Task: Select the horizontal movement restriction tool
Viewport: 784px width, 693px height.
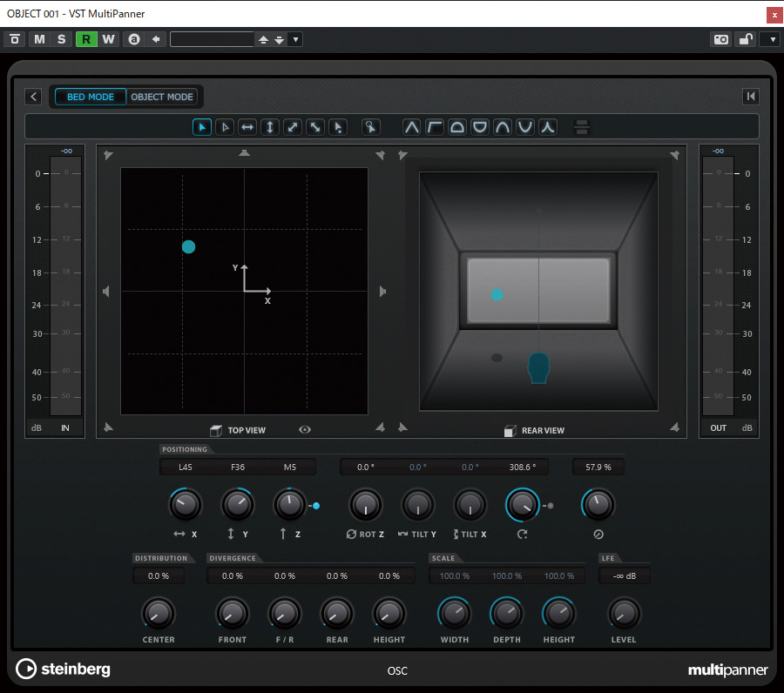Action: point(247,127)
